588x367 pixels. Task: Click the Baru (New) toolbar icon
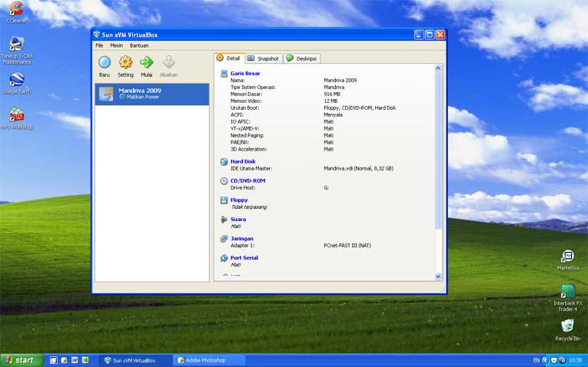(105, 62)
